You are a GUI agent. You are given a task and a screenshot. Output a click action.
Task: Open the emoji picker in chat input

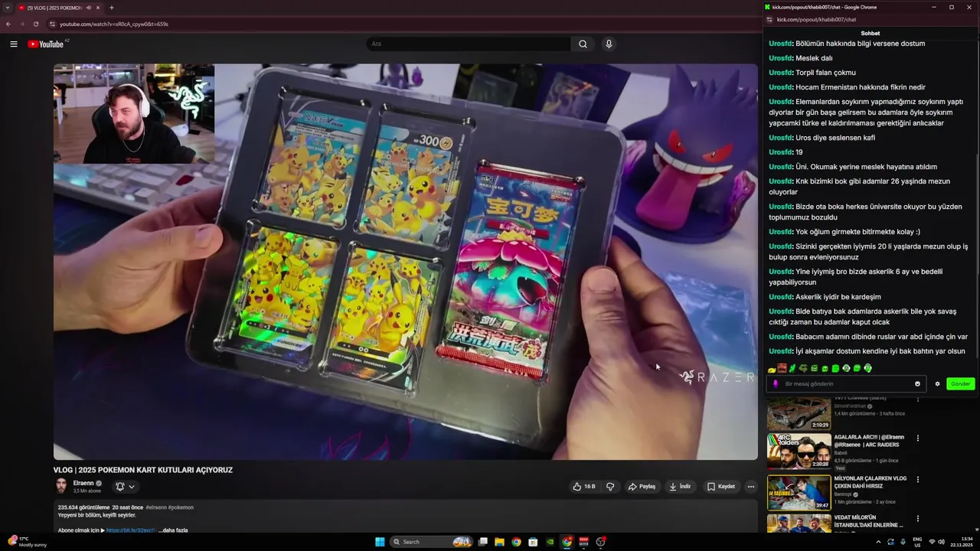pyautogui.click(x=917, y=383)
